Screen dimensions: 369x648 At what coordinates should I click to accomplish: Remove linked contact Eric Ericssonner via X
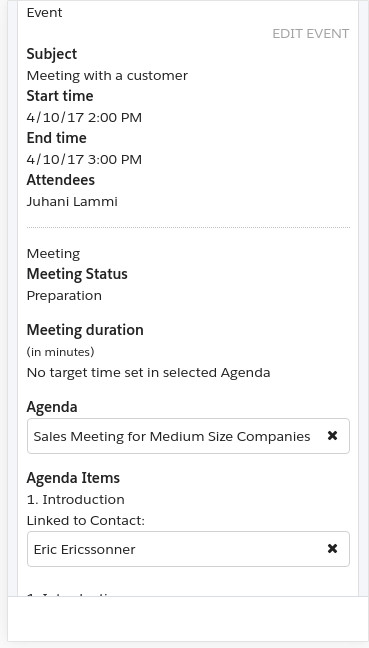[x=332, y=548]
